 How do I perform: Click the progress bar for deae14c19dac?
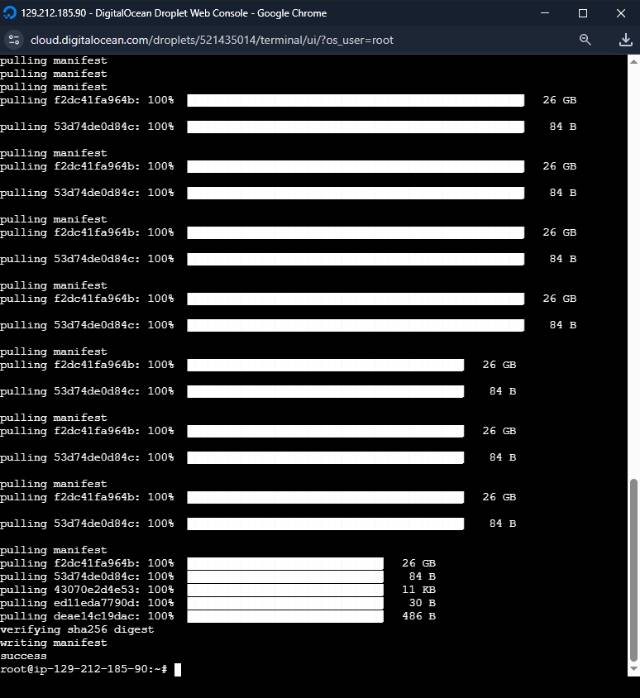pos(285,616)
